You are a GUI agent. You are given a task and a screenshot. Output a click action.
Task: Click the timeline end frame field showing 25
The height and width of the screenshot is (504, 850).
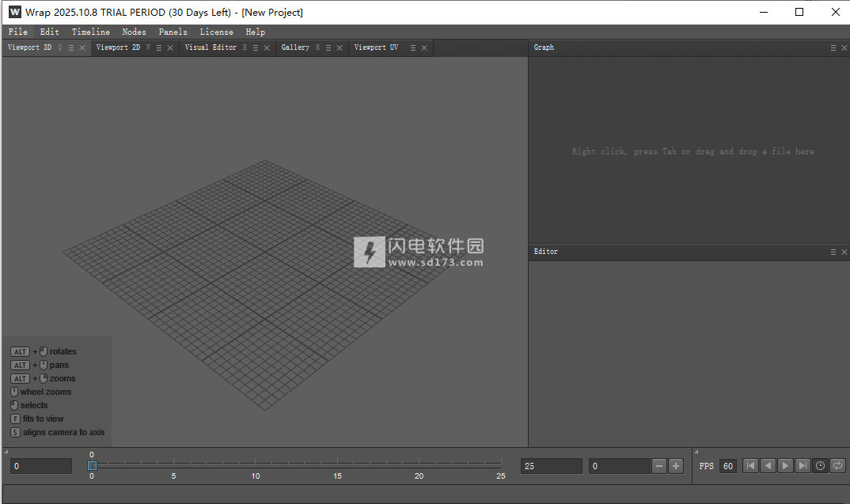[x=551, y=466]
